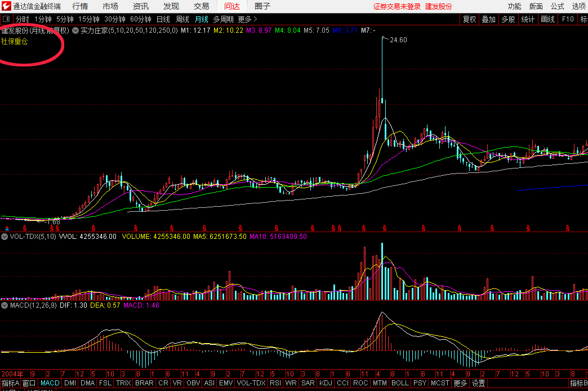
Task: Click the yellow 社保重仓 label
Action: pos(14,41)
